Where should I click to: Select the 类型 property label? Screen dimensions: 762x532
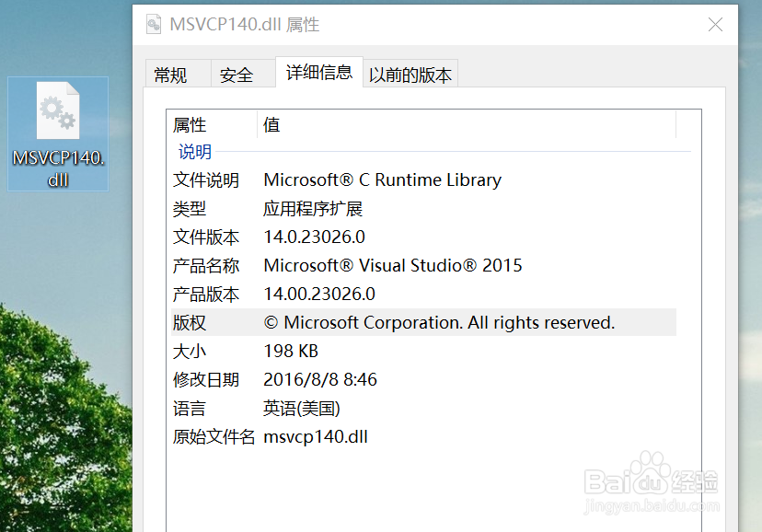click(190, 209)
